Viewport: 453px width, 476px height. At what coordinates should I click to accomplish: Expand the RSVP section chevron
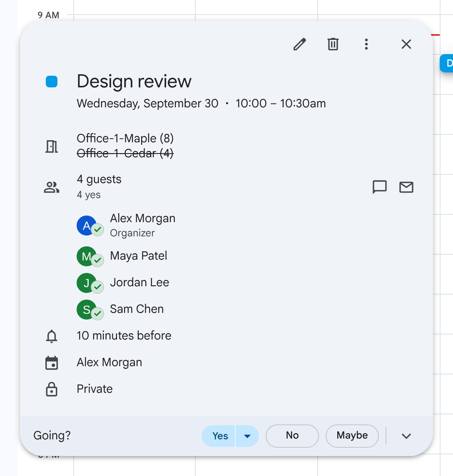(406, 436)
